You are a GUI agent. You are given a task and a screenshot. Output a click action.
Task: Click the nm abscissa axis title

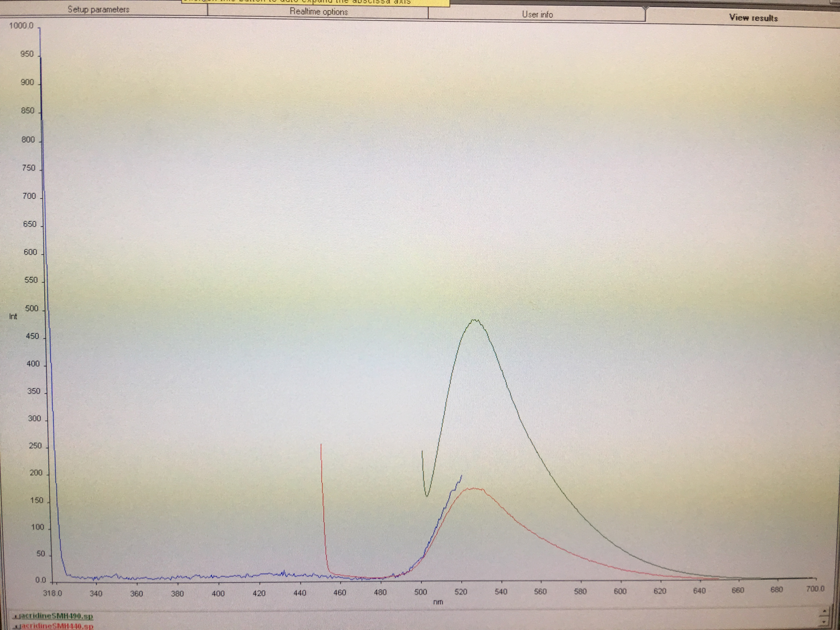(x=438, y=602)
